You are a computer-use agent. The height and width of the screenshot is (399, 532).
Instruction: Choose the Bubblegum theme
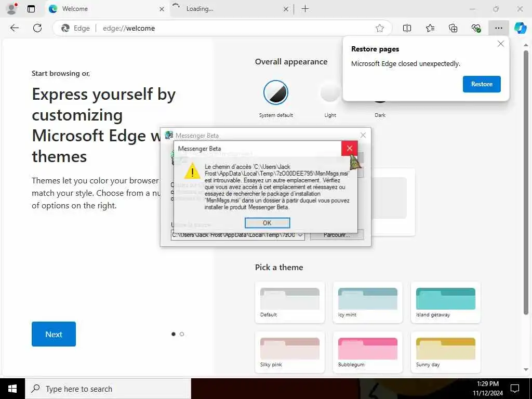pyautogui.click(x=368, y=352)
